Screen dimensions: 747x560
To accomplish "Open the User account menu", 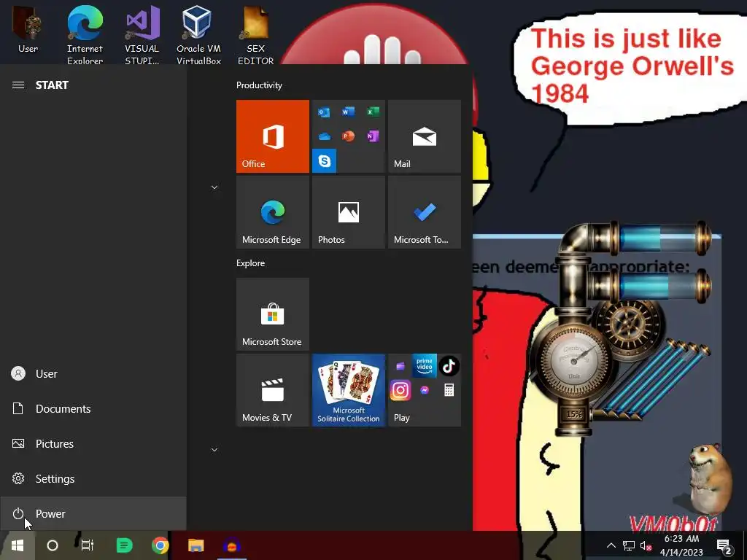I will [93, 374].
